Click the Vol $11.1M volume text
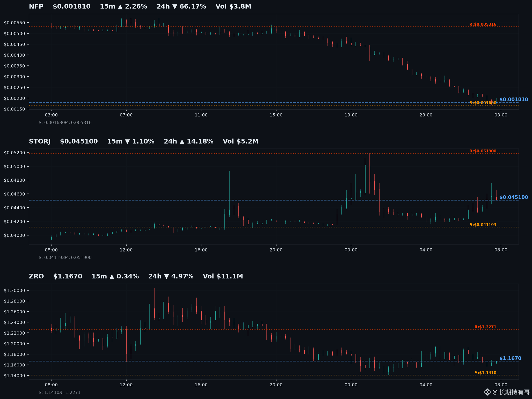Image resolution: width=532 pixels, height=399 pixels. [x=223, y=276]
